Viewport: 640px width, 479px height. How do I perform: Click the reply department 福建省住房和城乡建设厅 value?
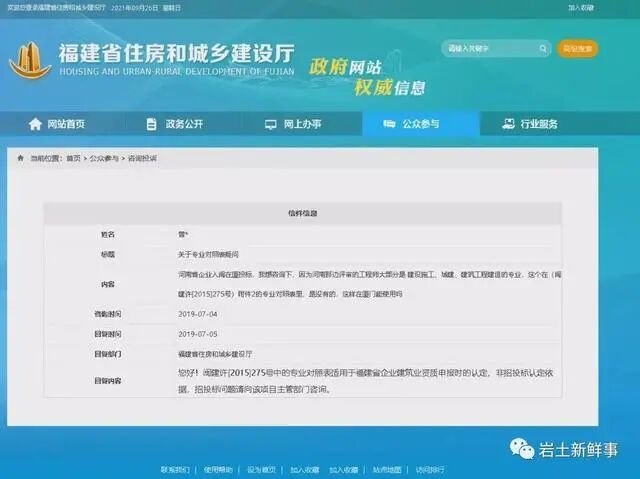[x=215, y=354]
